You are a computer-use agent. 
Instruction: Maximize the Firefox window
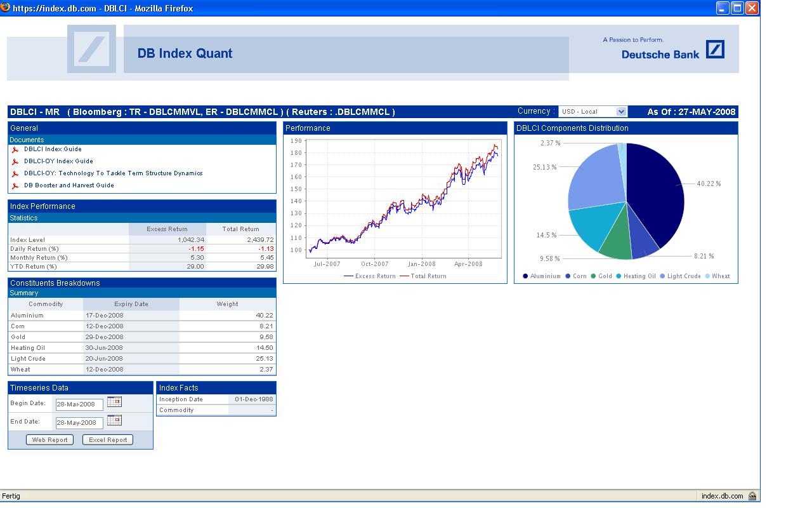click(737, 8)
